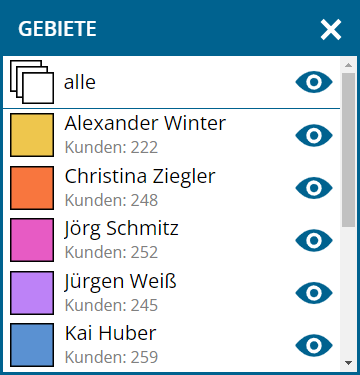This screenshot has height=375, width=360.
Task: Pick the blue swatch beside Kai Huber
Action: 32,345
